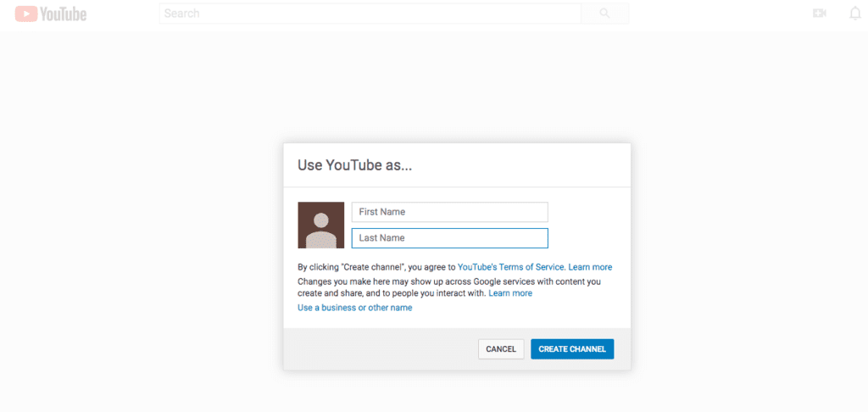Focus the YouTube Search box
This screenshot has width=868, height=412.
click(370, 14)
